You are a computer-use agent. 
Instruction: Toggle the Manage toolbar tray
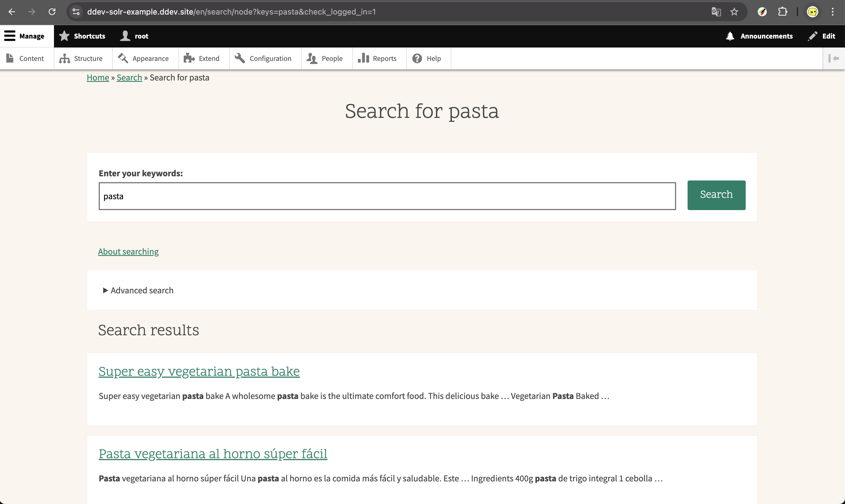[25, 36]
